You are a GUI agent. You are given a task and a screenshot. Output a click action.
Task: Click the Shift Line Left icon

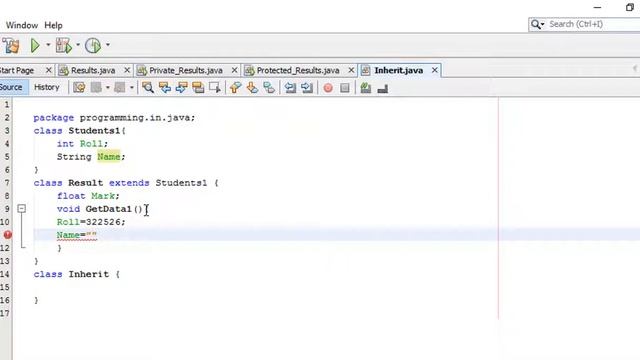coord(290,88)
